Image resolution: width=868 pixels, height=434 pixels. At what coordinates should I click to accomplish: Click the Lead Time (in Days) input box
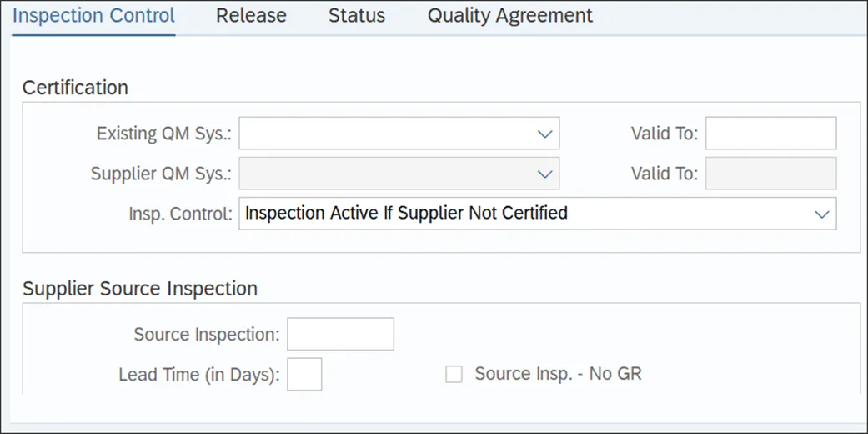click(304, 374)
